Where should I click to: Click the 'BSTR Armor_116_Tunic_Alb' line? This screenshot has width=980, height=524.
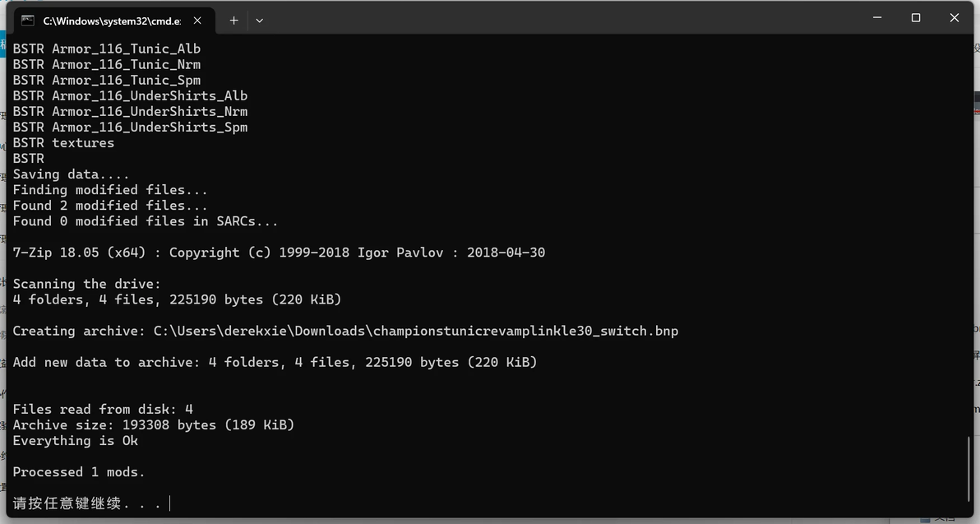click(x=107, y=49)
